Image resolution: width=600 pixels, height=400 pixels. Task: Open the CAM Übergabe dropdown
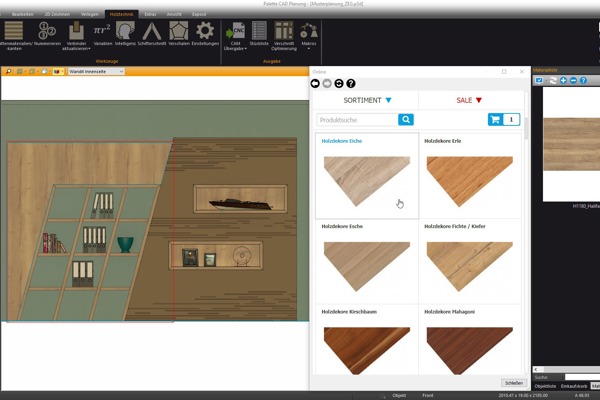point(235,47)
